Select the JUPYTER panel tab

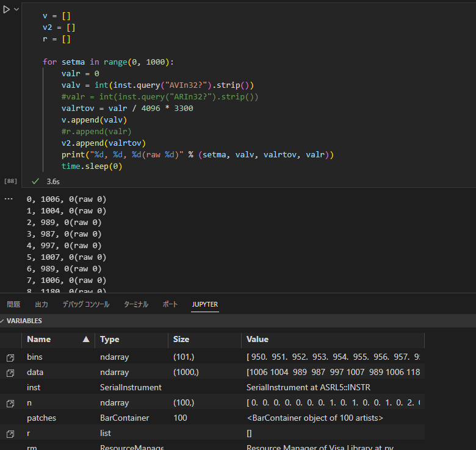pyautogui.click(x=204, y=304)
